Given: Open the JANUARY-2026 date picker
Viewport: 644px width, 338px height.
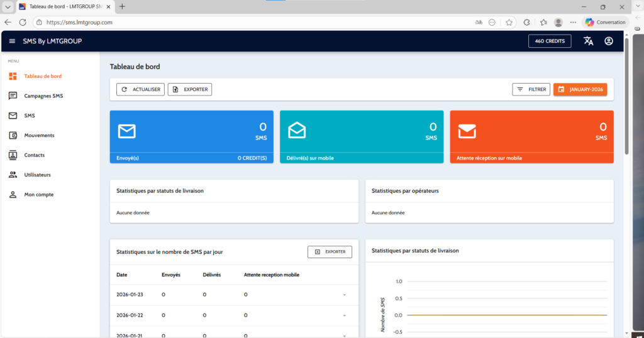Looking at the screenshot, I should point(580,89).
